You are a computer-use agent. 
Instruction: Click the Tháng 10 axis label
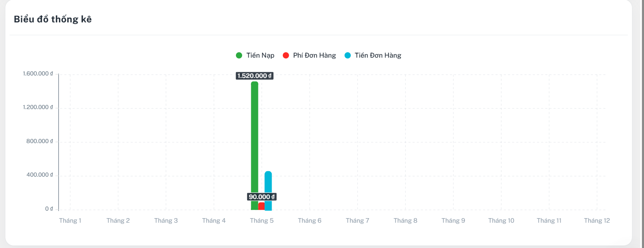501,221
